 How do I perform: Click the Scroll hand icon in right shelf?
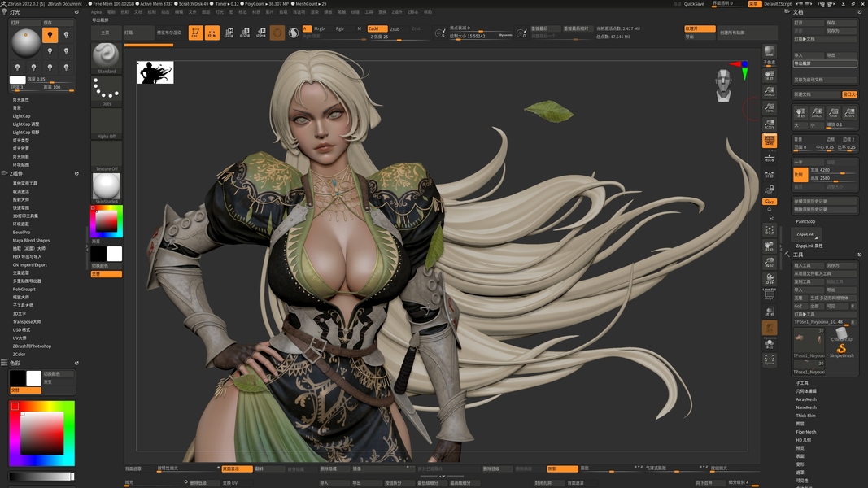pos(770,75)
